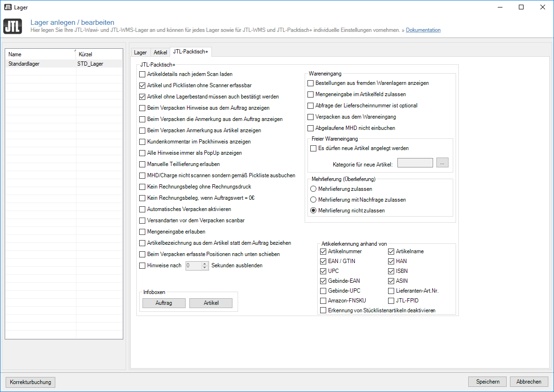
Task: Open the Artikel infobox settings
Action: (211, 303)
